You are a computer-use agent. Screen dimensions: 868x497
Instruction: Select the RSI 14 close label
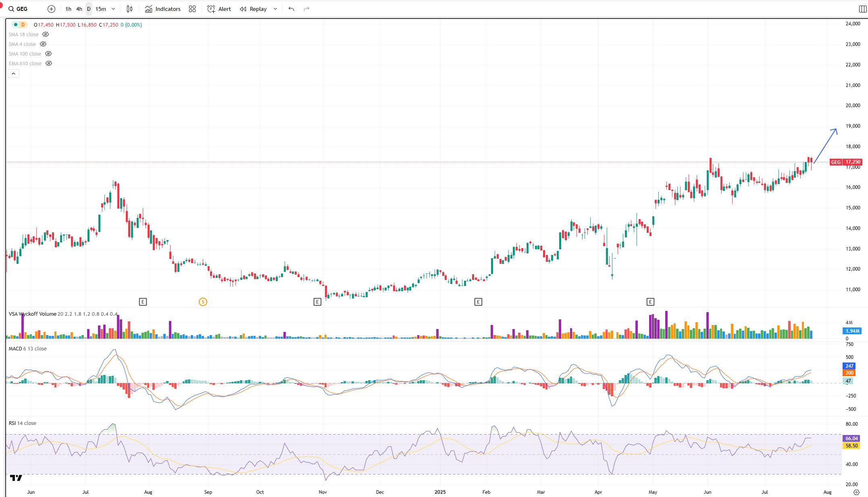pos(22,423)
